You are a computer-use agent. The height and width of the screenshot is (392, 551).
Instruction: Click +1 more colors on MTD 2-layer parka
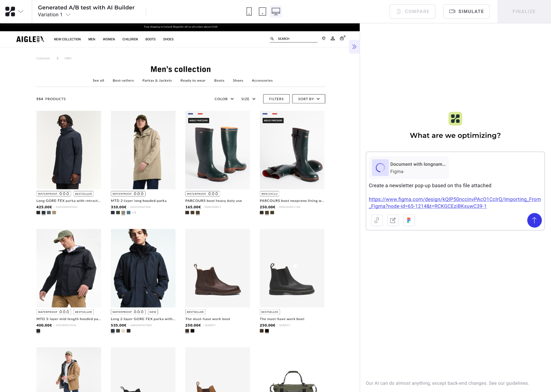tap(134, 212)
